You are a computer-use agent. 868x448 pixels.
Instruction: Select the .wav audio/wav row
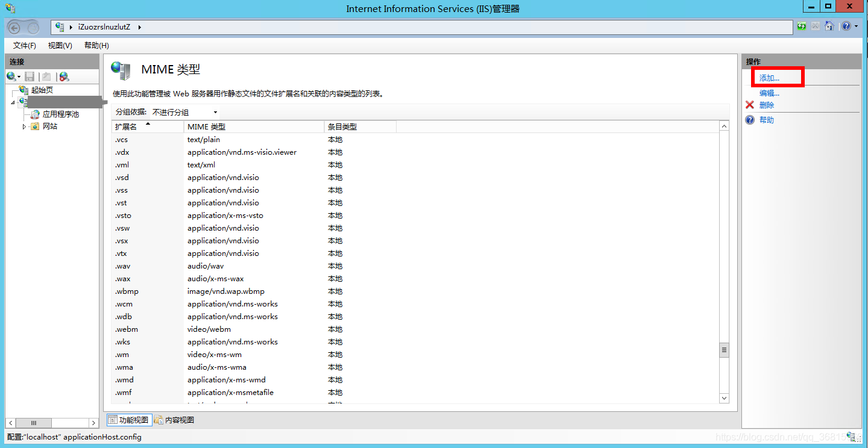[415, 266]
